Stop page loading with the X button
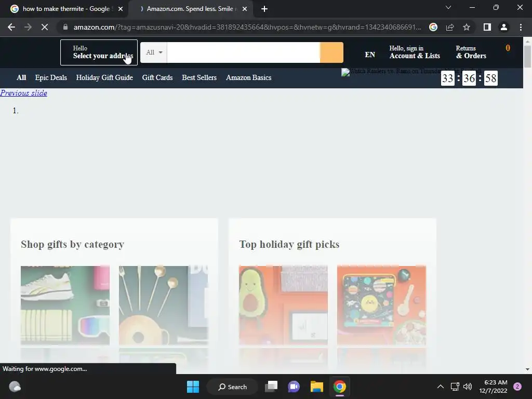 coord(45,27)
